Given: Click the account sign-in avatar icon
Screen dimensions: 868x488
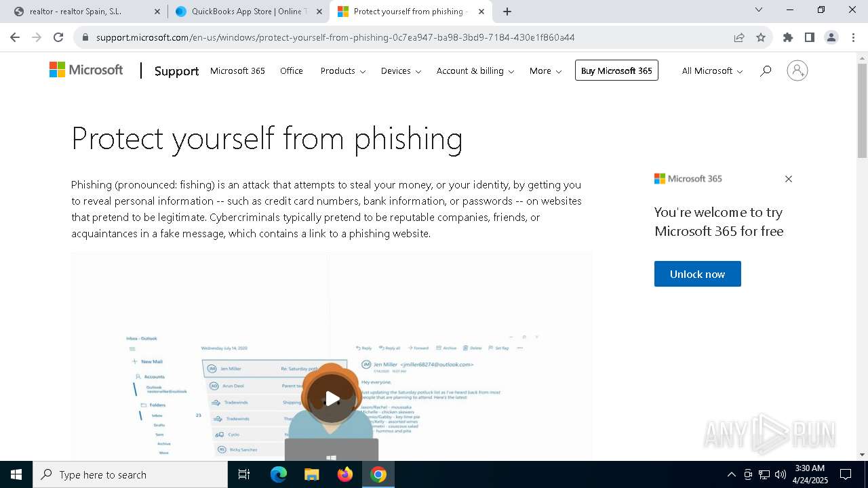Looking at the screenshot, I should pyautogui.click(x=797, y=70).
